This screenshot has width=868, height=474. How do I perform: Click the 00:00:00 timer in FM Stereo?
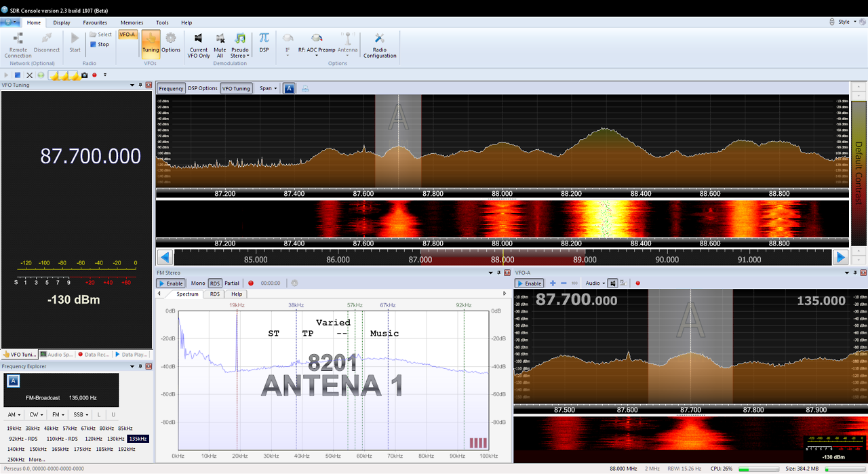pos(271,283)
